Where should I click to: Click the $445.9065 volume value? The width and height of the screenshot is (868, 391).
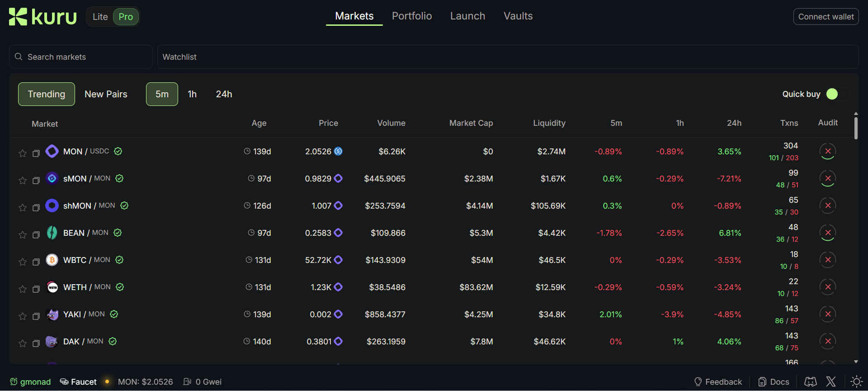[x=385, y=179]
